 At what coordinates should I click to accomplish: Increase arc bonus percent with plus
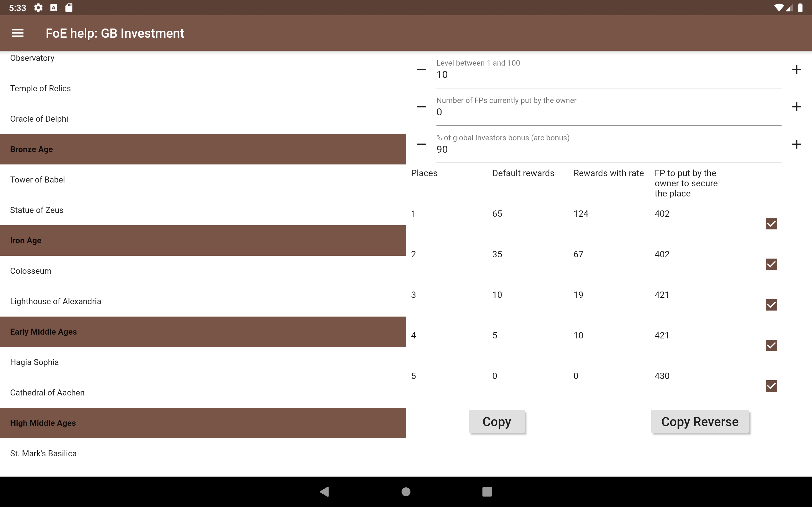pyautogui.click(x=796, y=144)
